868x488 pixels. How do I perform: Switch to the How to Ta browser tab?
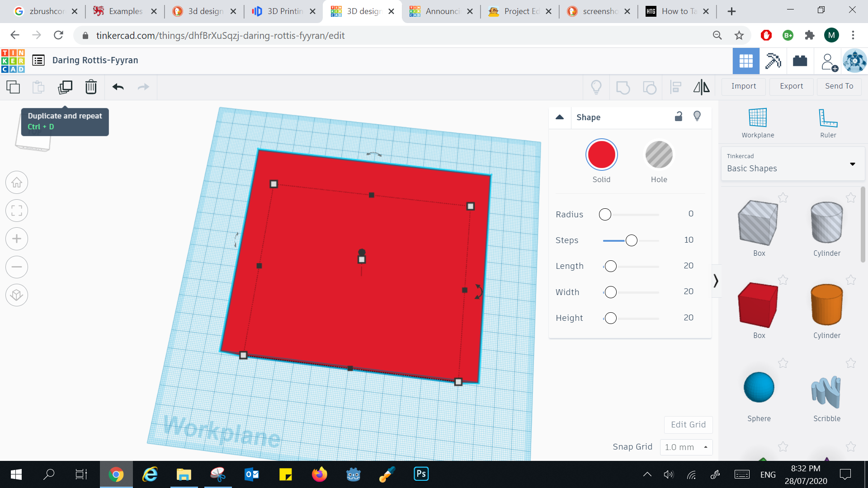(677, 11)
